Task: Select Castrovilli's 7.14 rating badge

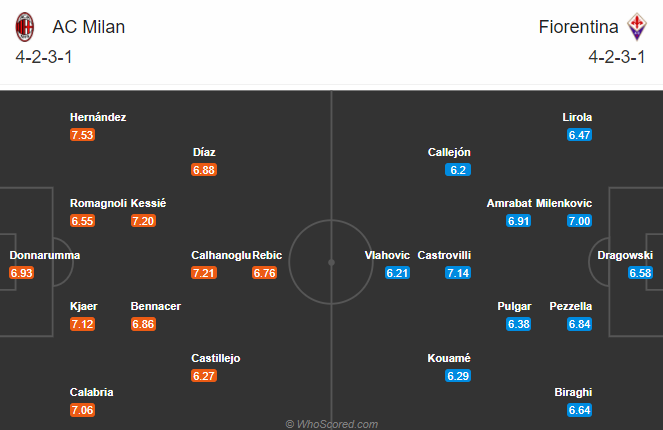Action: tap(458, 273)
